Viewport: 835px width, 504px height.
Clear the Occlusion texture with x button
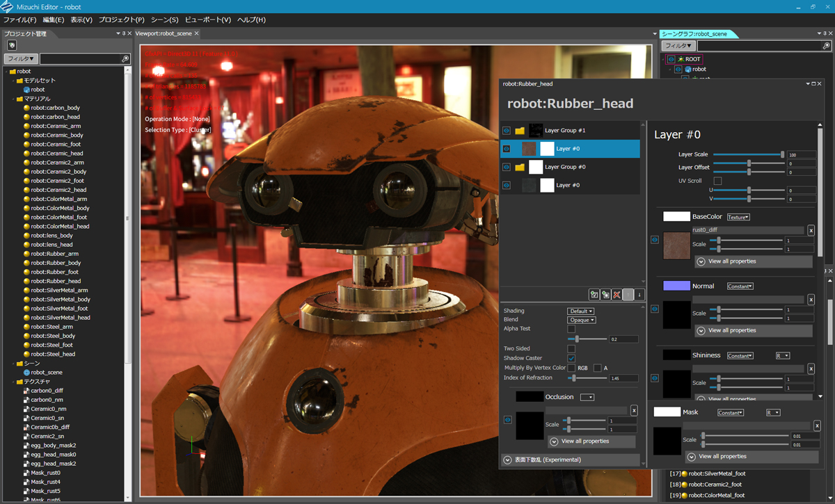(x=634, y=410)
